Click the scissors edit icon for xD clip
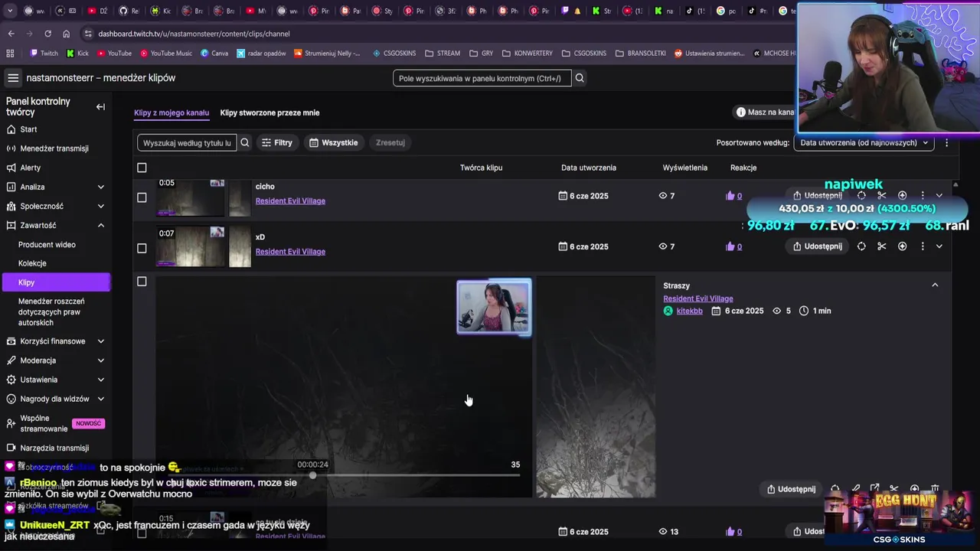980x551 pixels. coord(882,246)
